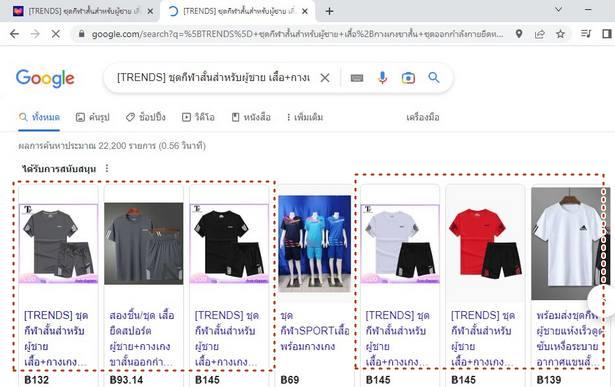Click the red shirt product thumbnail
615x387 pixels.
(485, 243)
